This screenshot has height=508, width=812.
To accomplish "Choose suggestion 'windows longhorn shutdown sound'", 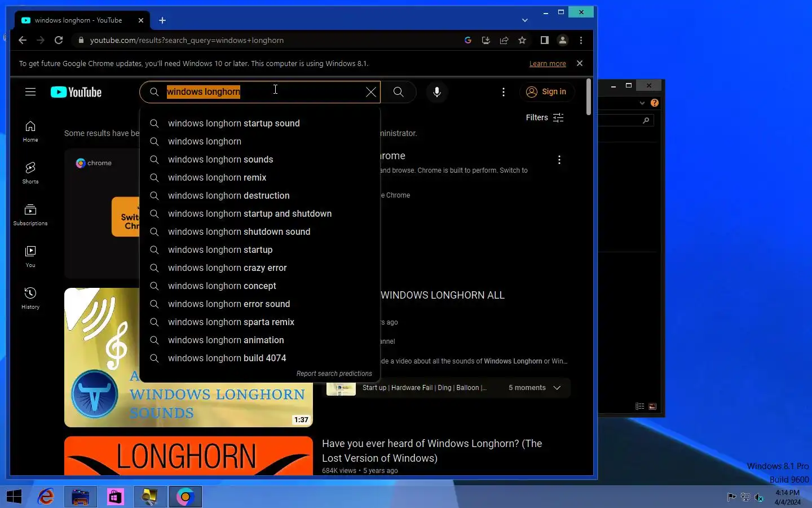I will coord(260,231).
